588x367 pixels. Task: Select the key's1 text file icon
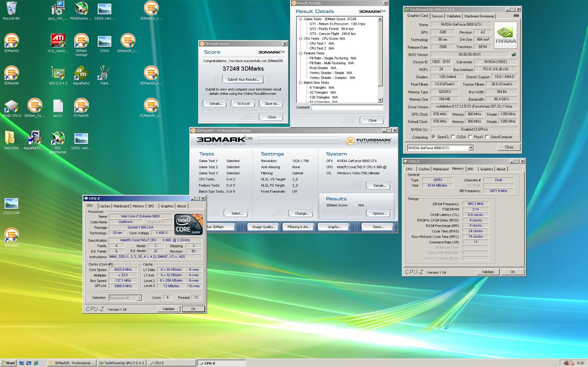[58, 108]
